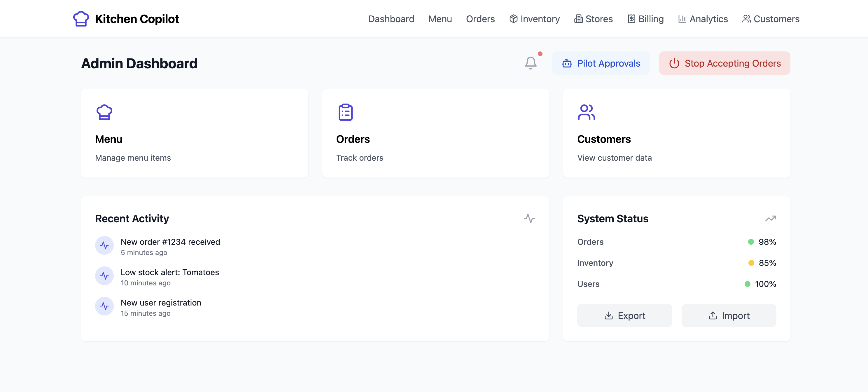Open the Orders card labeled Track orders

coord(435,133)
